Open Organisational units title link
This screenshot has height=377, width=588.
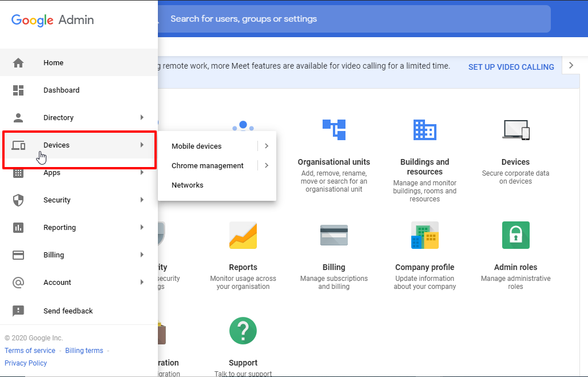point(333,162)
